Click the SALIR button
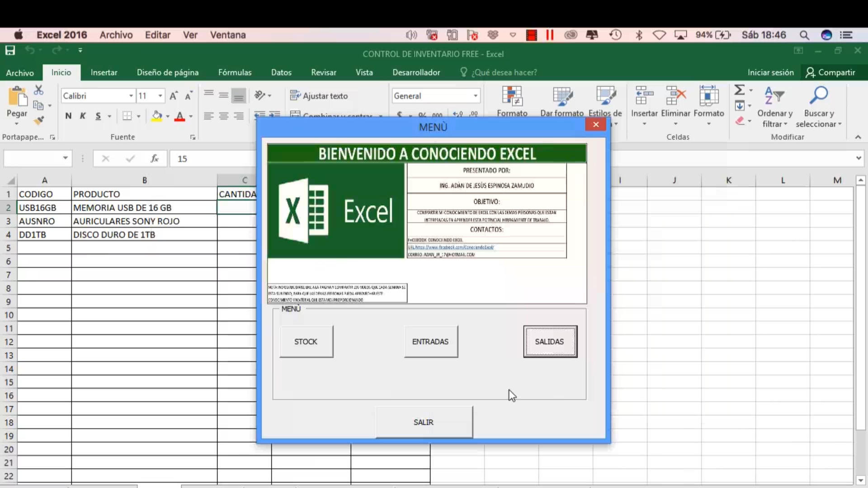 [x=424, y=422]
